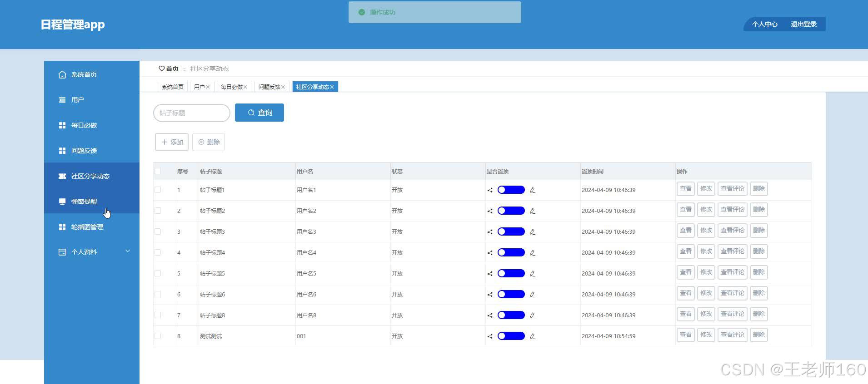Focus the 帖子标题 search input field
868x384 pixels.
click(x=192, y=113)
